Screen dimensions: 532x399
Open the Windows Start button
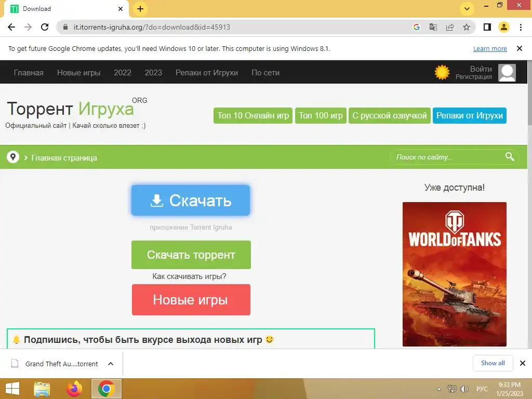[x=12, y=389]
